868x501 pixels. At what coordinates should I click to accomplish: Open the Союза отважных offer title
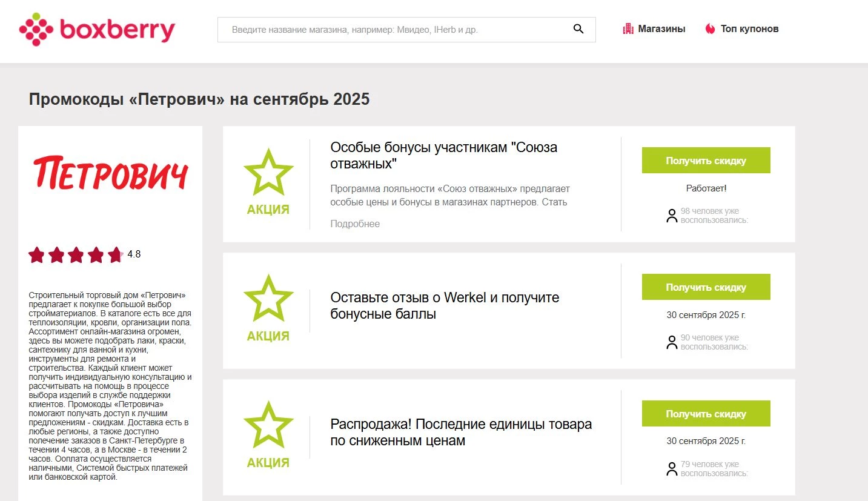tap(443, 154)
